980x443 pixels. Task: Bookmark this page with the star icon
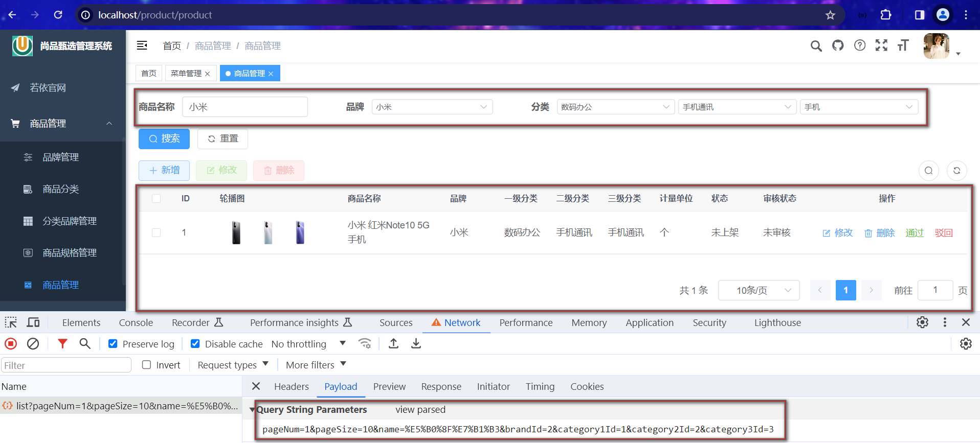pos(830,15)
